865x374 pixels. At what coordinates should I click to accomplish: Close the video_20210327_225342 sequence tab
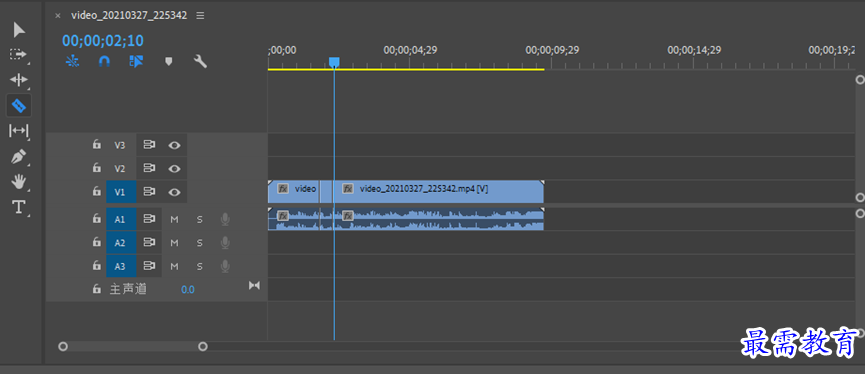pyautogui.click(x=58, y=16)
